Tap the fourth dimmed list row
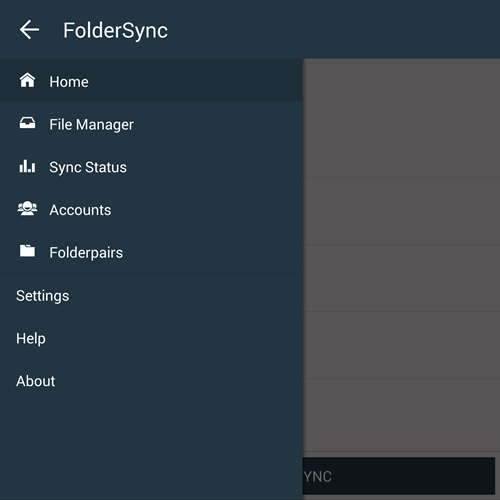Screen dimensions: 500x500 [x=401, y=345]
